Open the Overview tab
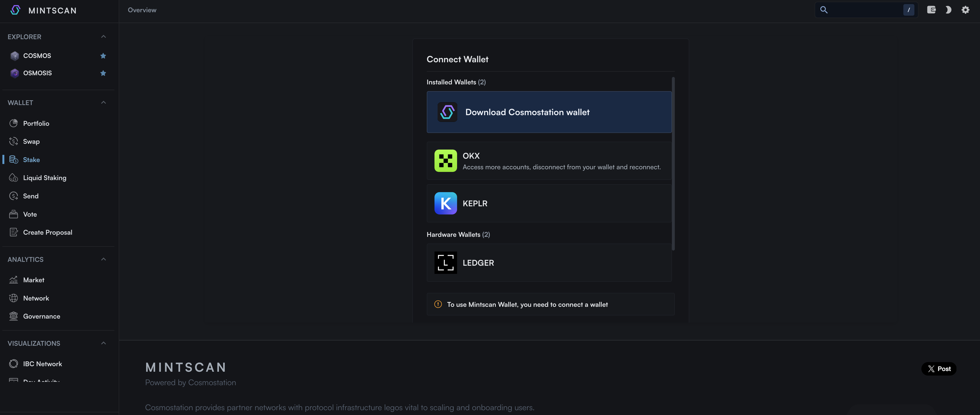Screen dimensions: 980x415 click(x=142, y=10)
